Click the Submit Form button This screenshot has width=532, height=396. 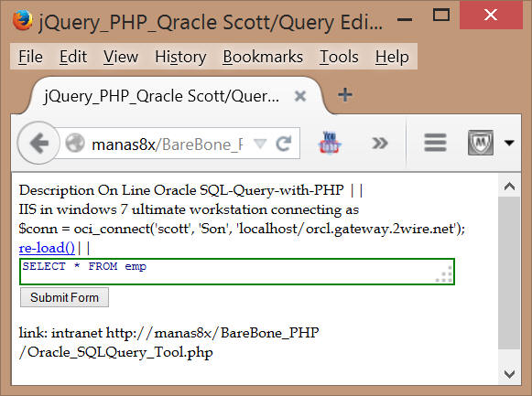[x=64, y=297]
